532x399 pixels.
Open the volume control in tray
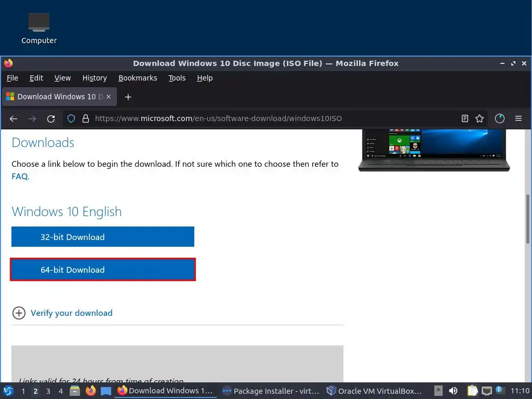(453, 391)
